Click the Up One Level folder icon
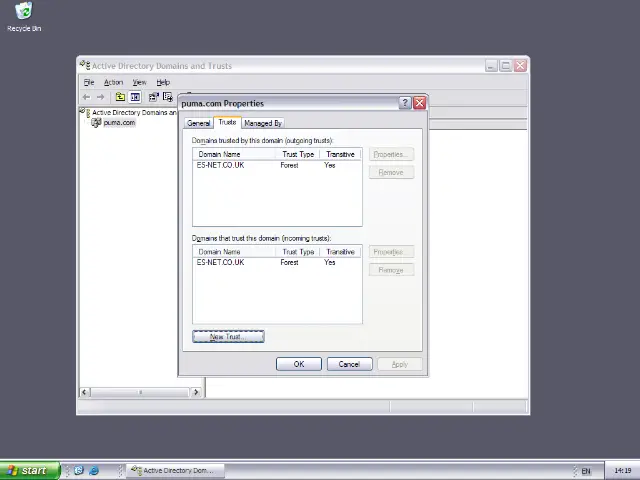Screen dimensions: 640x480 tap(120, 97)
